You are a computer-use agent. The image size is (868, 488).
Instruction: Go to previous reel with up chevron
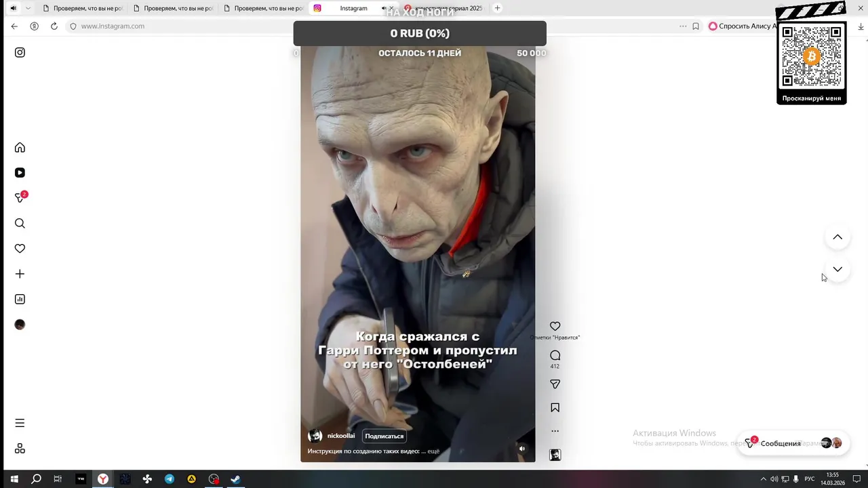coord(837,237)
